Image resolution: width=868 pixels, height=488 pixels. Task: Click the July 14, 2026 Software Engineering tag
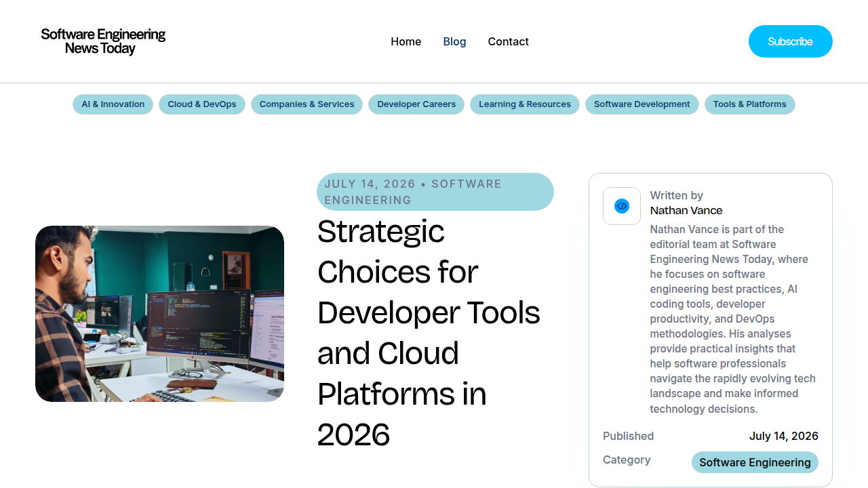435,192
